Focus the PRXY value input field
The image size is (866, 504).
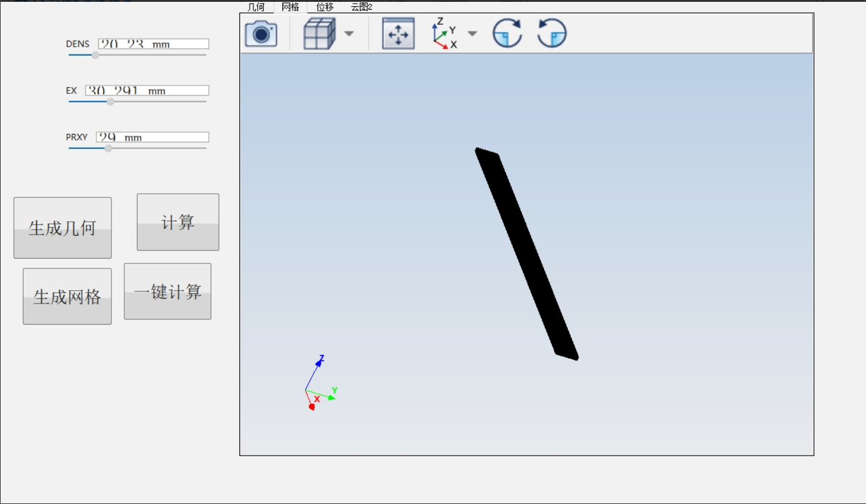click(153, 137)
